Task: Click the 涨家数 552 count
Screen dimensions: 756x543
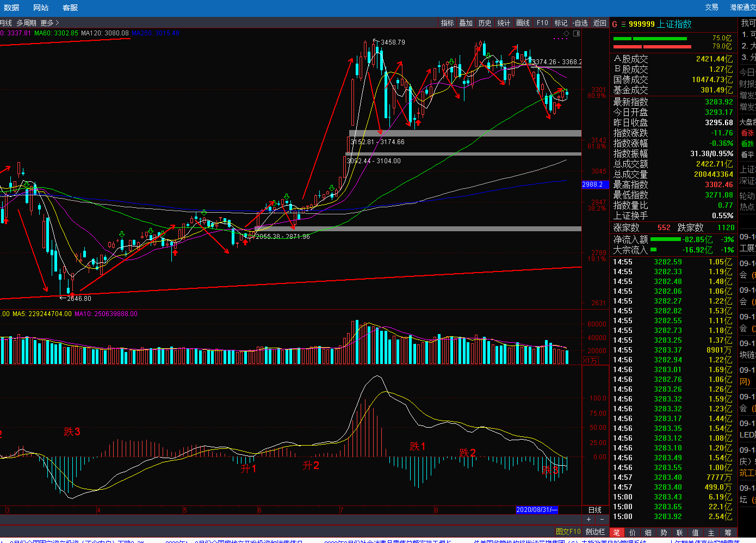Action: (x=664, y=227)
